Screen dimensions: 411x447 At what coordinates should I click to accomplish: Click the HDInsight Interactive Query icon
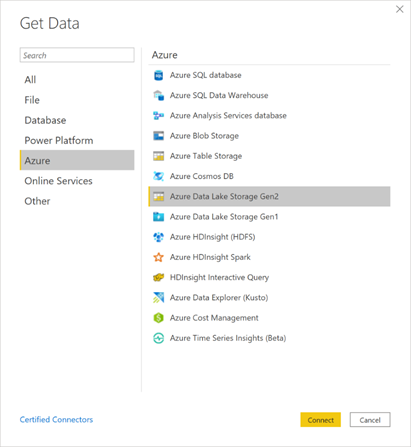click(x=158, y=277)
